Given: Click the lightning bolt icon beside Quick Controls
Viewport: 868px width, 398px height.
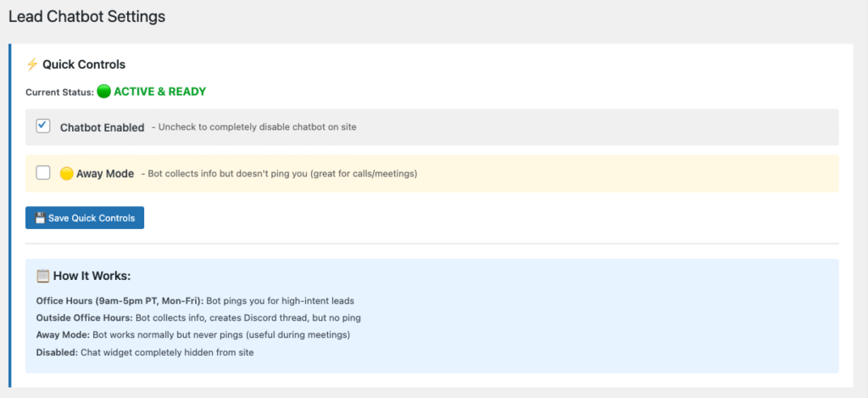Looking at the screenshot, I should point(32,64).
